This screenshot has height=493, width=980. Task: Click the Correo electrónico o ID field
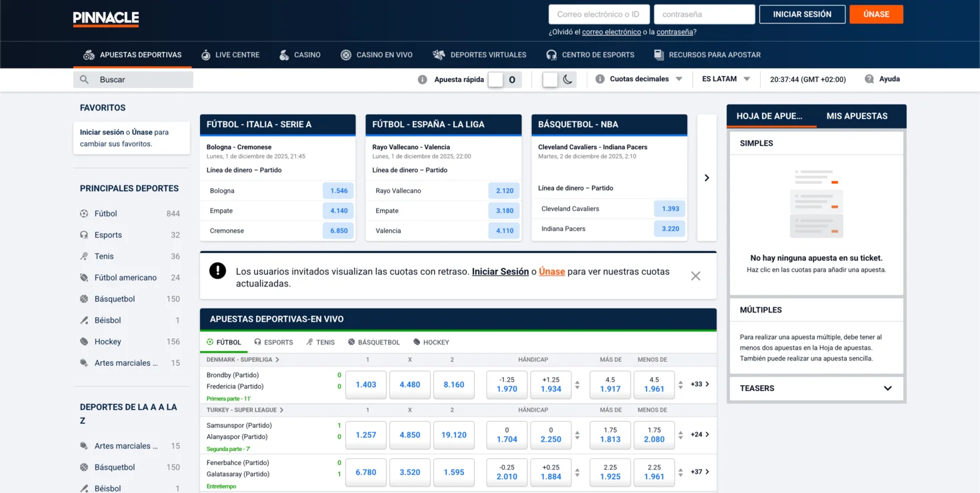coord(599,14)
